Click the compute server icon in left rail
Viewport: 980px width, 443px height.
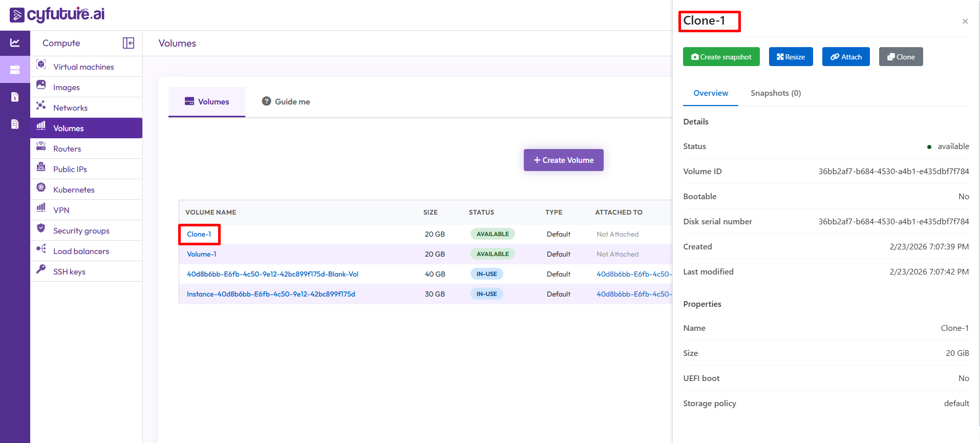[x=15, y=70]
